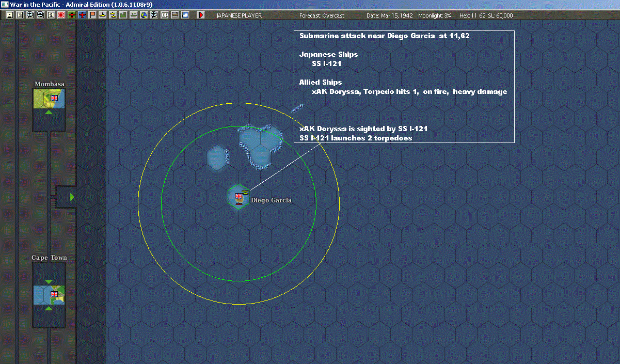
Task: Open the information 'i' toolbar icon
Action: pyautogui.click(x=51, y=15)
